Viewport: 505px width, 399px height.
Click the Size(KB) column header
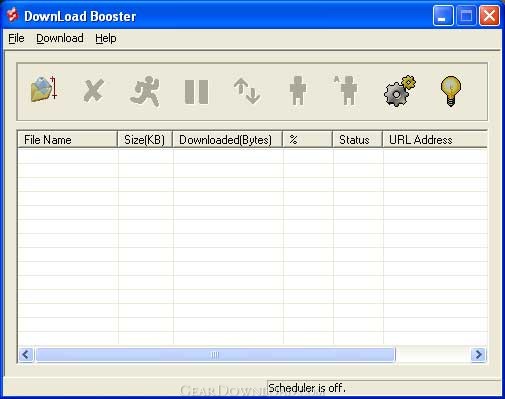145,140
